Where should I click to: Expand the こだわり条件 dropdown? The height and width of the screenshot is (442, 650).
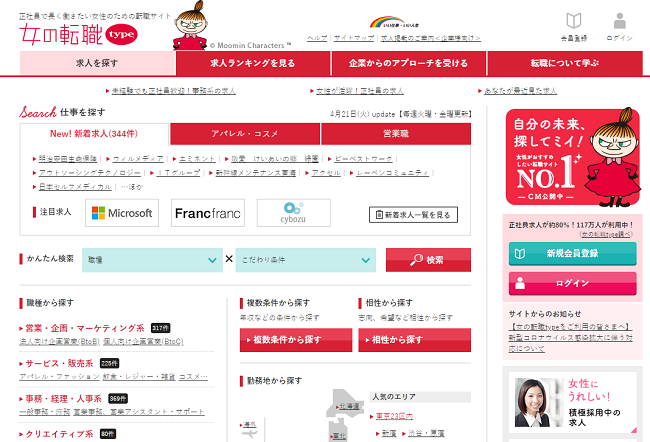pos(307,259)
